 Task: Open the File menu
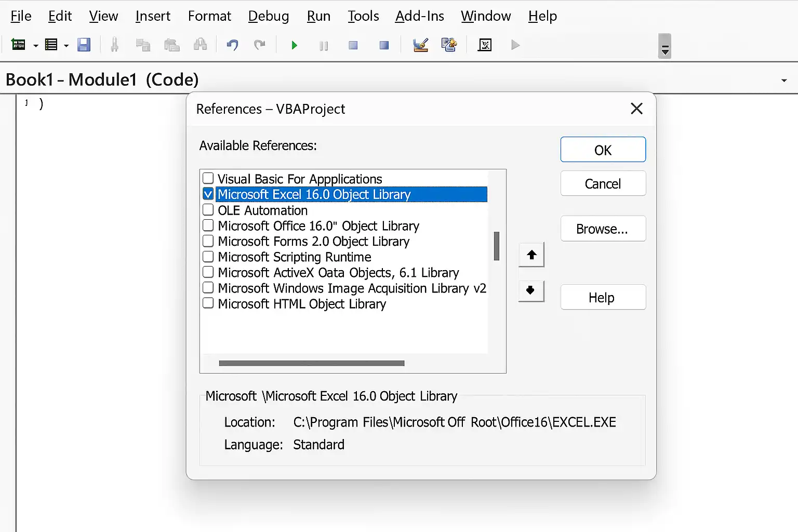point(21,16)
